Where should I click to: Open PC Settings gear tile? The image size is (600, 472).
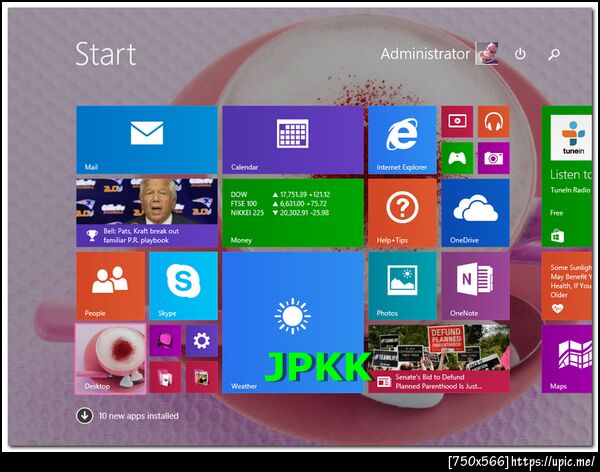(202, 341)
